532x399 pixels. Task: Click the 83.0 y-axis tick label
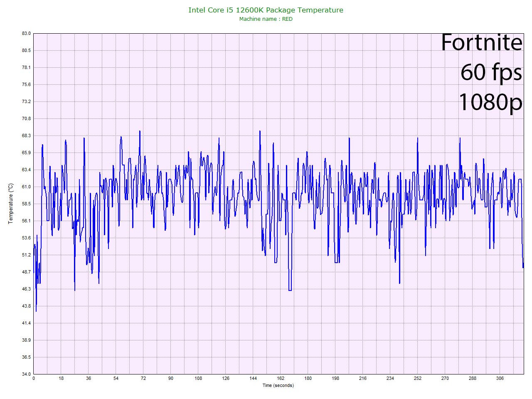26,33
